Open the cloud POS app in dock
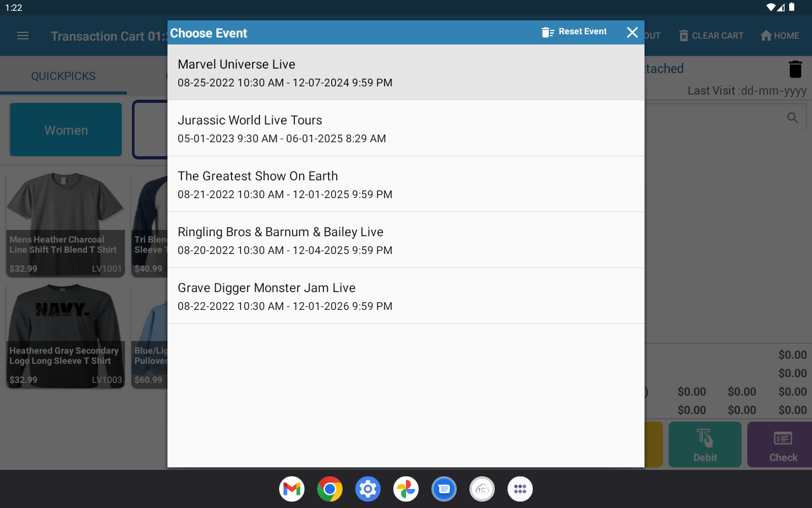The image size is (812, 508). pos(482,489)
